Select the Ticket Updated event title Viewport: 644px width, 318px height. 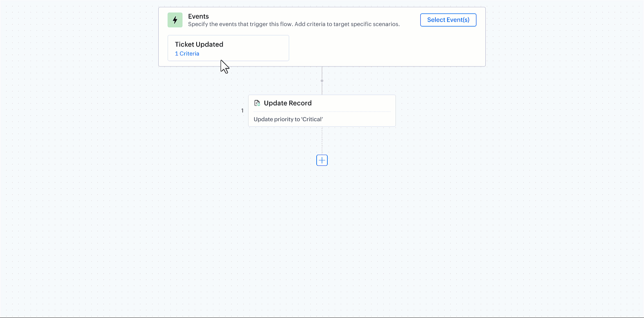[x=199, y=44]
